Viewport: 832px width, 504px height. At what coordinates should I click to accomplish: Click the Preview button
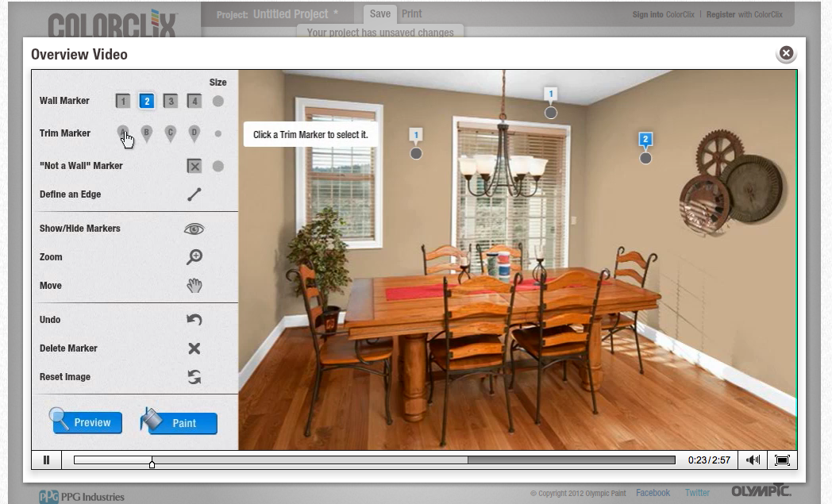(x=86, y=421)
